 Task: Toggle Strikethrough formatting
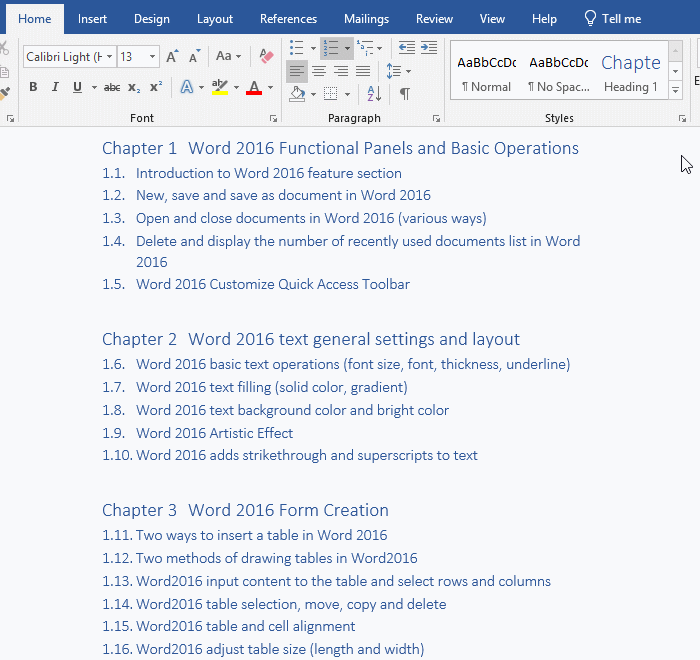[112, 87]
